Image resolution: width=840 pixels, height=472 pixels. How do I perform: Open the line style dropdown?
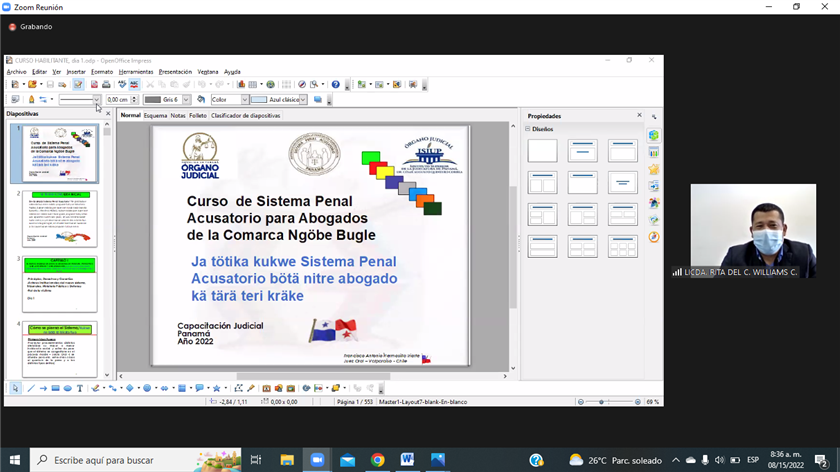(96, 100)
